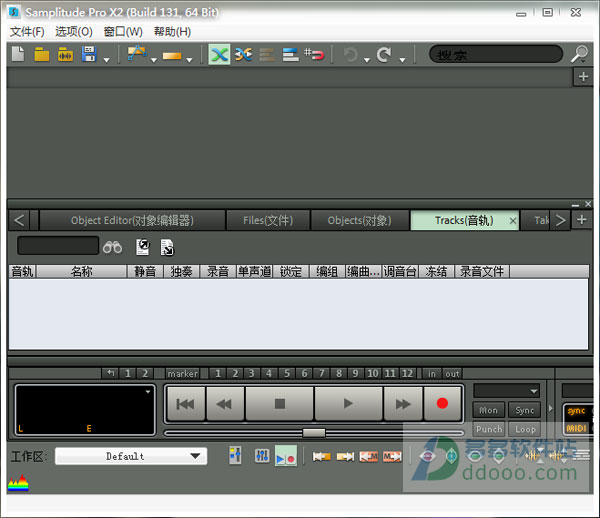Toggle the highlighted auto crossfade icon

(x=219, y=54)
